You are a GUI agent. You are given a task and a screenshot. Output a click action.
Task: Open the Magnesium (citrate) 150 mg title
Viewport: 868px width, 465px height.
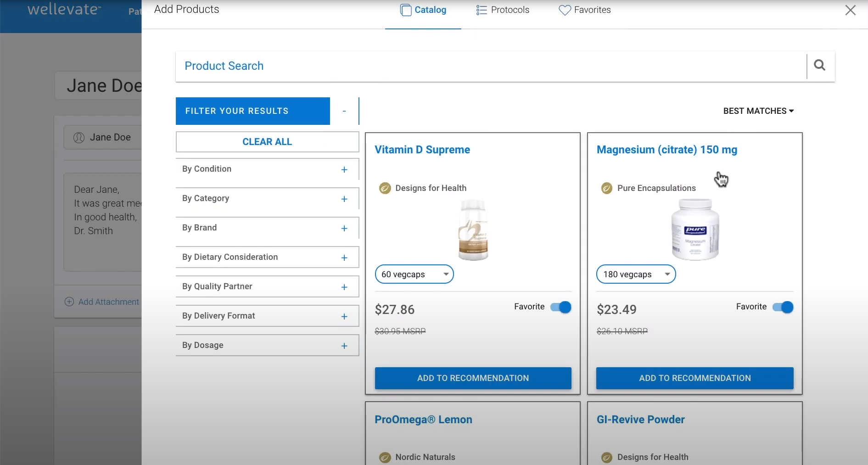pyautogui.click(x=667, y=150)
